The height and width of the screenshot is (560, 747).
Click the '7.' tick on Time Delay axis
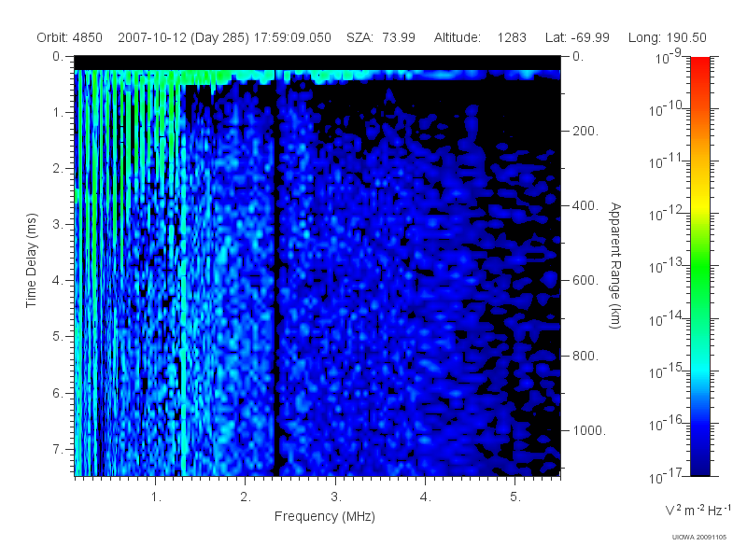[58, 449]
